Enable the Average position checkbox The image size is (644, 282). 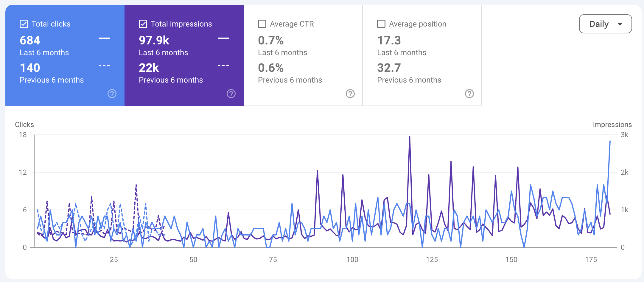pyautogui.click(x=381, y=24)
